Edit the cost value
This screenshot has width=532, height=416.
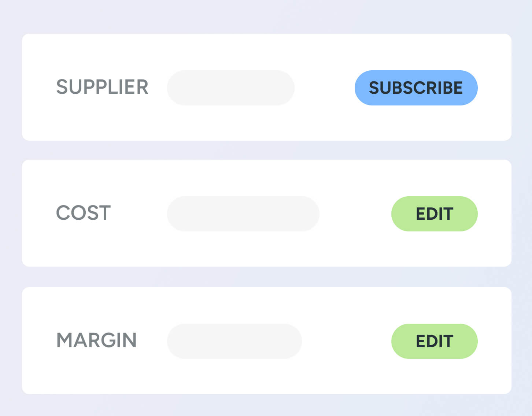click(x=434, y=214)
